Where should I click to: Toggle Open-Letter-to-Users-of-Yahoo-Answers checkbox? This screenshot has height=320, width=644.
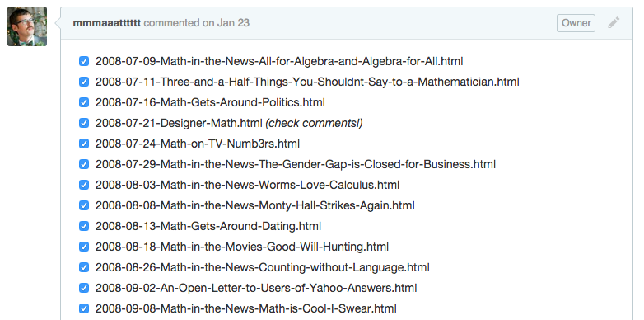point(84,288)
